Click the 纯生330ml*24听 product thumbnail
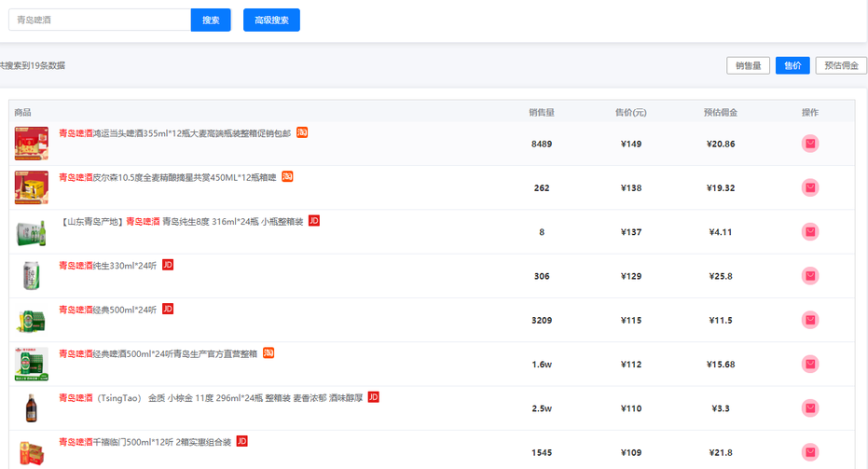This screenshot has height=469, width=868. click(x=31, y=276)
